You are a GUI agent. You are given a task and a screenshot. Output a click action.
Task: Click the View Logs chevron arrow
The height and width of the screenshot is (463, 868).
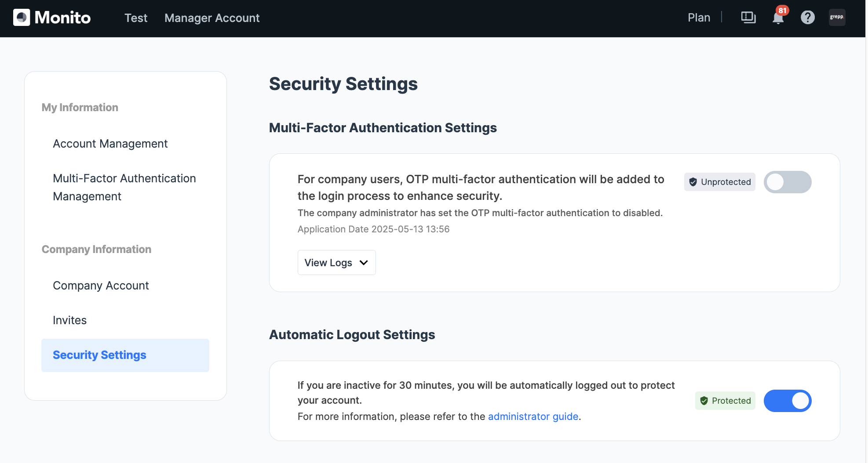(364, 263)
